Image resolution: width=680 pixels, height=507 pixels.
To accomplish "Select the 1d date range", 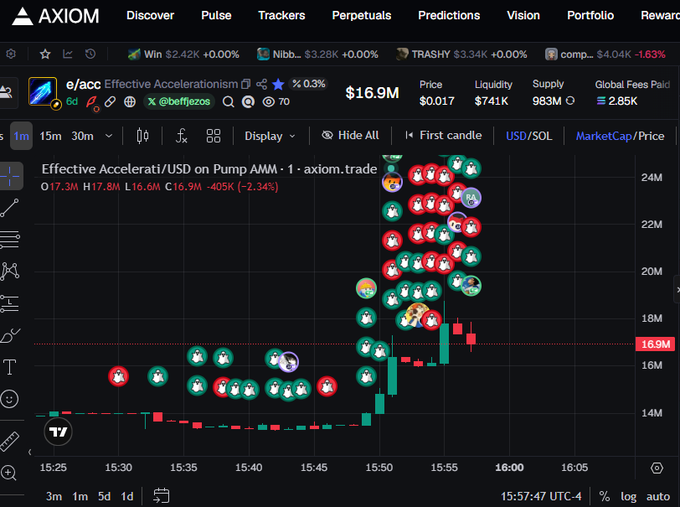I will pos(127,496).
